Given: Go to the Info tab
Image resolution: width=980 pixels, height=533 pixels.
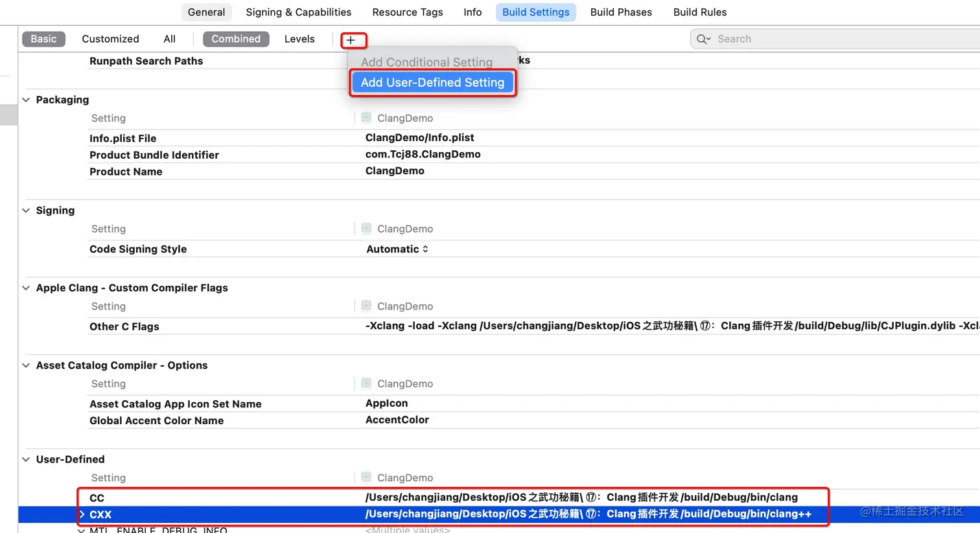Looking at the screenshot, I should pyautogui.click(x=472, y=12).
